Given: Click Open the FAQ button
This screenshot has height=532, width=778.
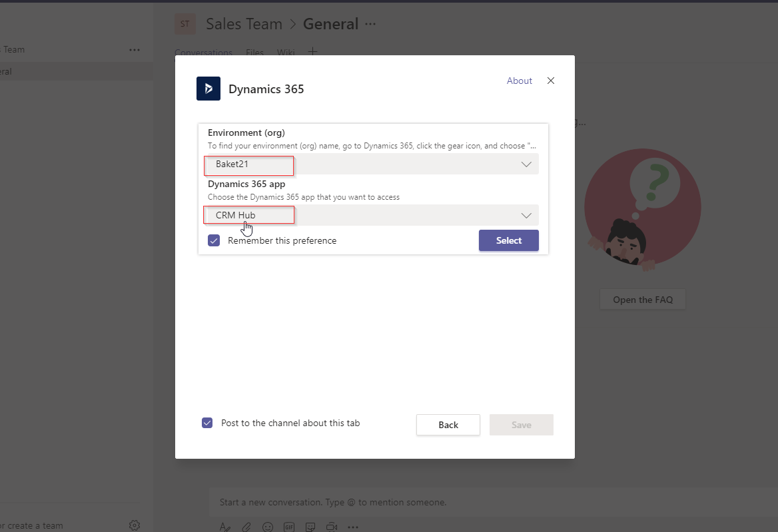Looking at the screenshot, I should [x=643, y=300].
